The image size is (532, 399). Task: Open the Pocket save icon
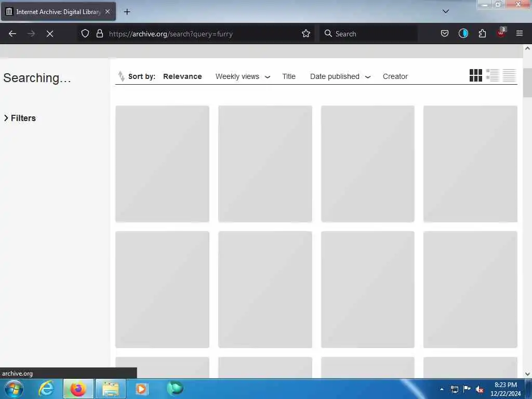(445, 34)
